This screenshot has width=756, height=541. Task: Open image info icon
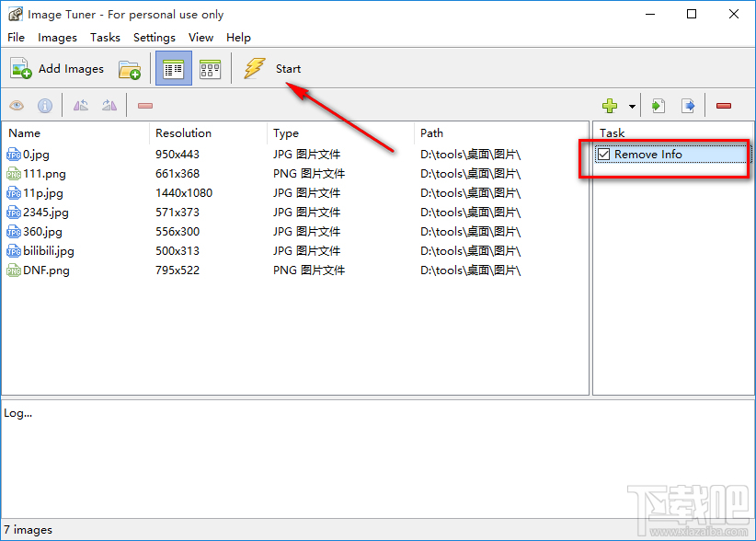tap(45, 106)
